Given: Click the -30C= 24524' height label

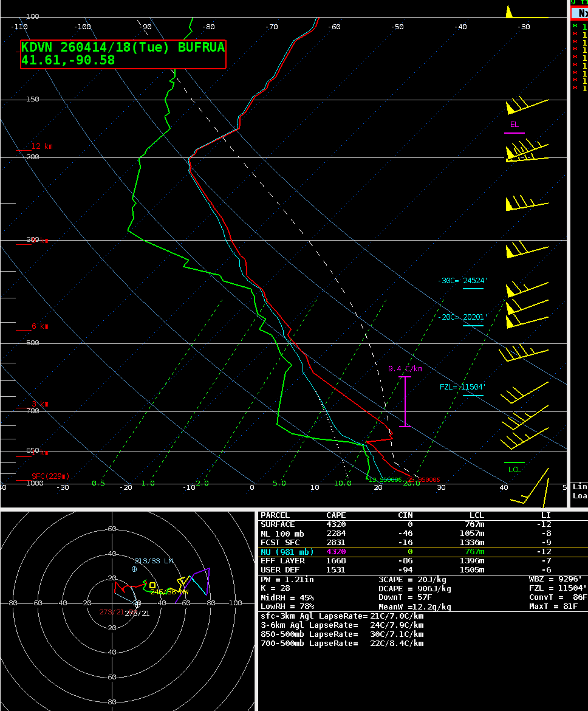Looking at the screenshot, I should click(462, 281).
